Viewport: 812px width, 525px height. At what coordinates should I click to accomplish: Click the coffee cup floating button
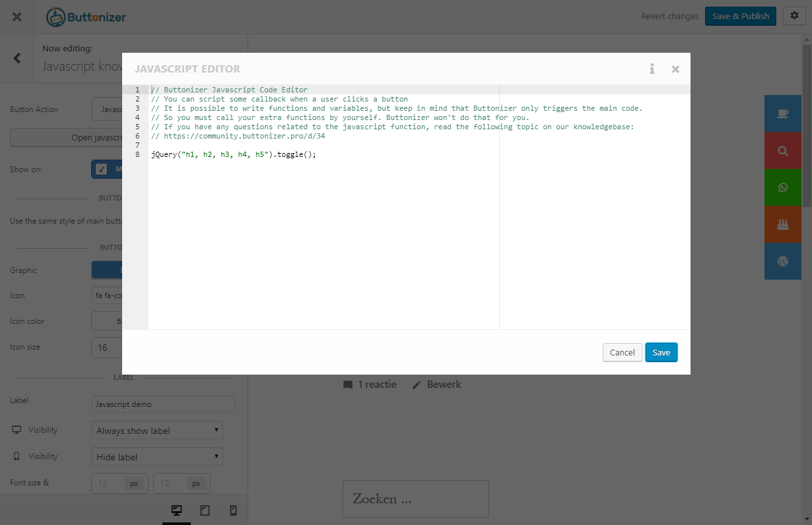[x=783, y=113]
